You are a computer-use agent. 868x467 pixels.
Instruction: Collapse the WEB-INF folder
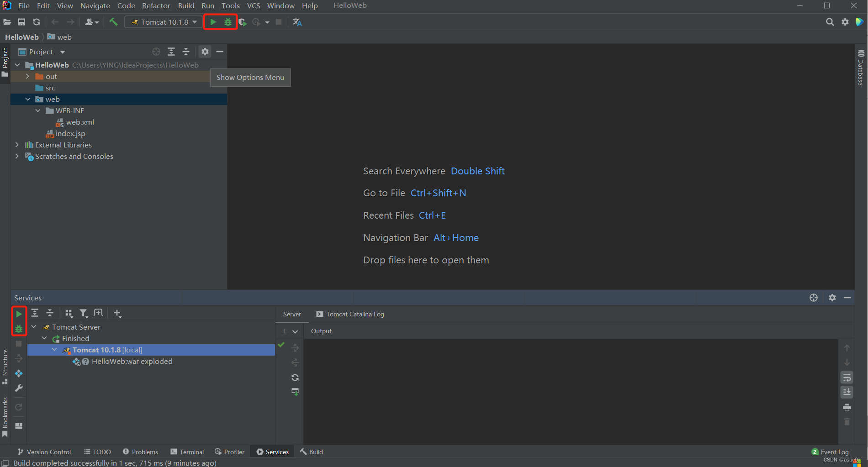[38, 110]
